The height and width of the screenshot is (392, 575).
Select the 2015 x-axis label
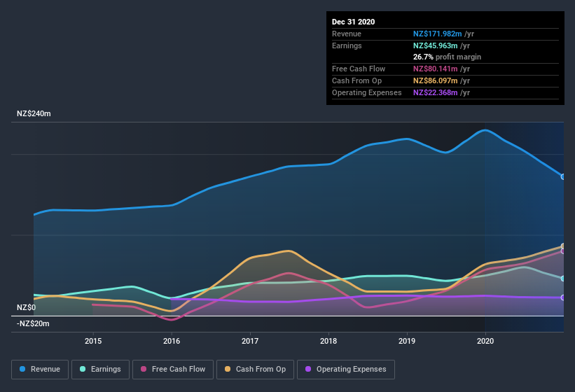[93, 341]
